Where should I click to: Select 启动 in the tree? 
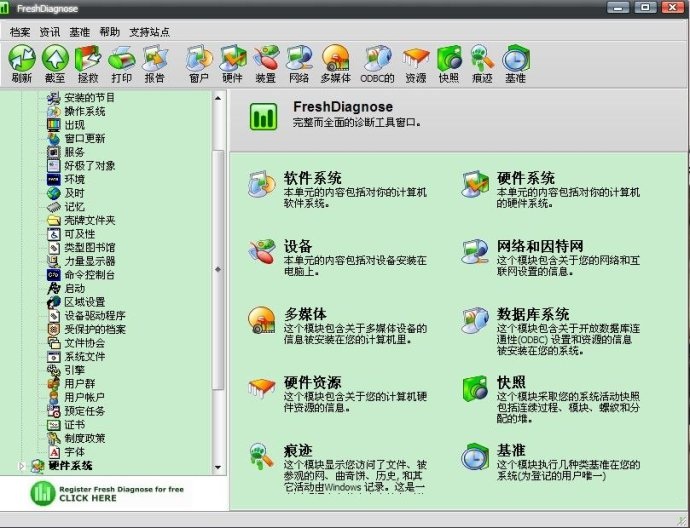(x=74, y=288)
